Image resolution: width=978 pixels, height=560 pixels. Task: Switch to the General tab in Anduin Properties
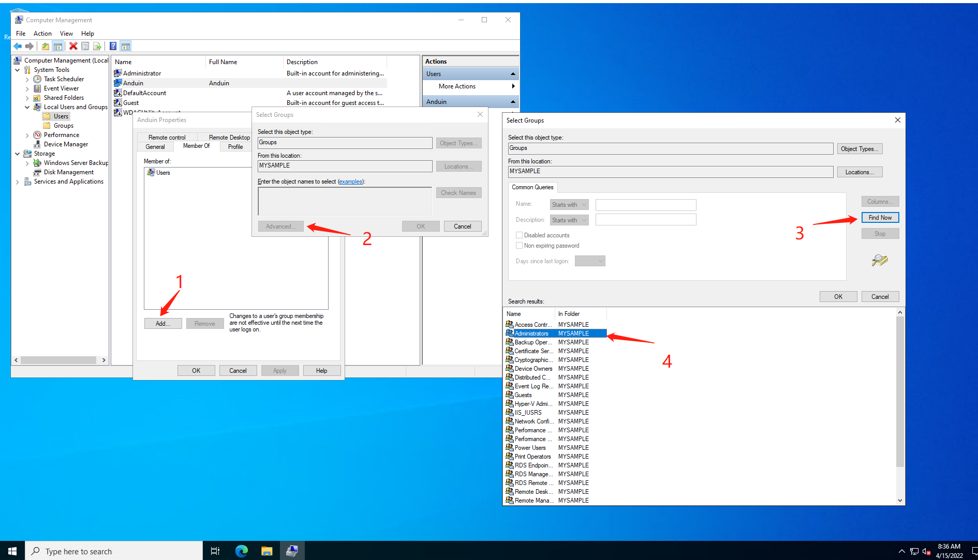pos(155,147)
